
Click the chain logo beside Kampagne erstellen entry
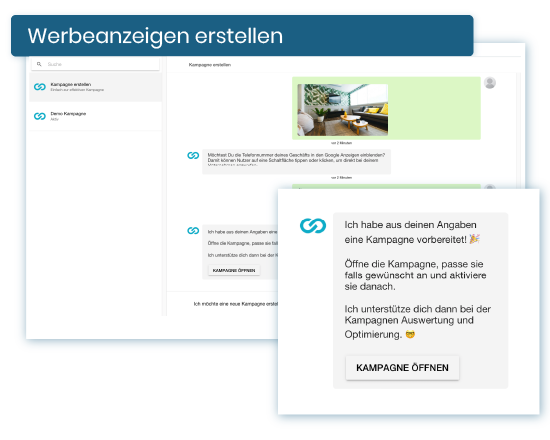(40, 87)
